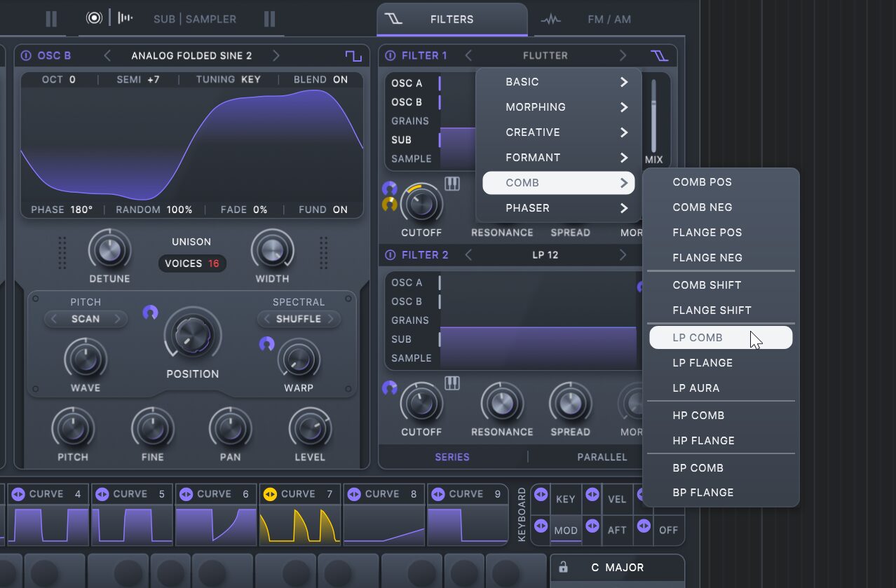This screenshot has height=588, width=896.
Task: Select next Filter 2 type after LP 12
Action: click(x=623, y=255)
